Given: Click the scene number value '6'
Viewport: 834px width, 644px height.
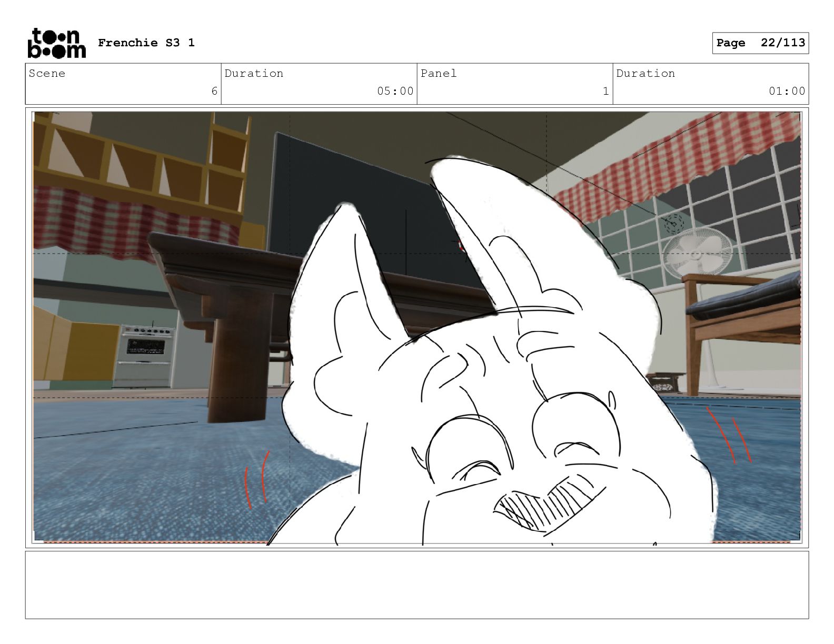Looking at the screenshot, I should click(214, 92).
